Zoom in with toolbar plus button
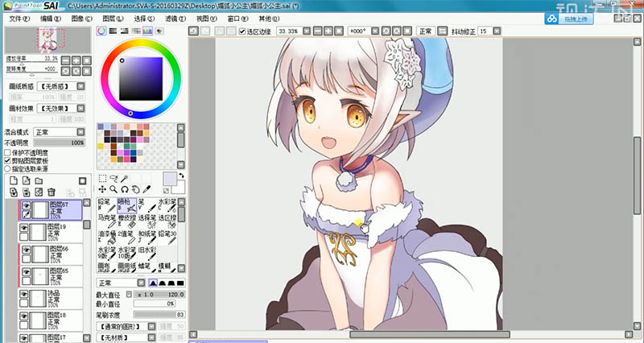 [328, 31]
